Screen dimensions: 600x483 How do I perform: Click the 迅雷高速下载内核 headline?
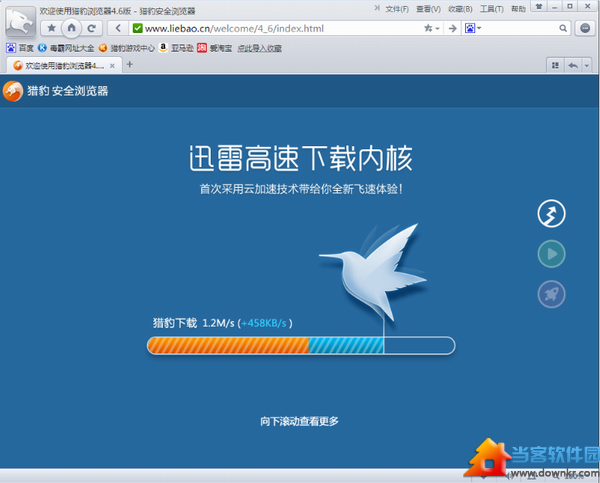point(301,158)
